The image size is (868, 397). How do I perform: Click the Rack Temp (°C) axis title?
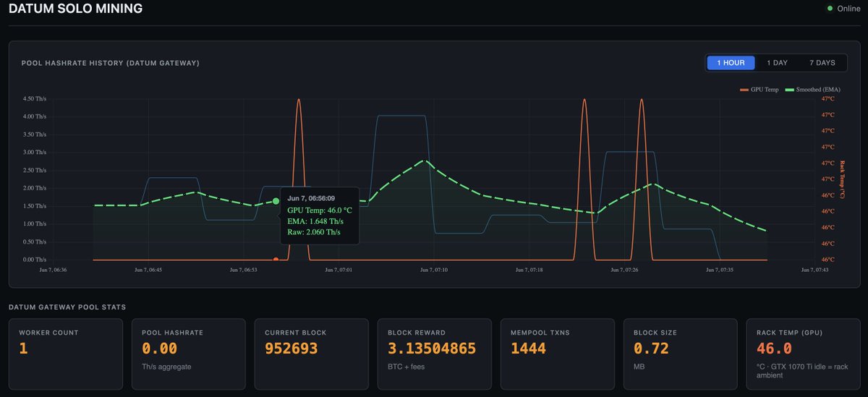(842, 179)
